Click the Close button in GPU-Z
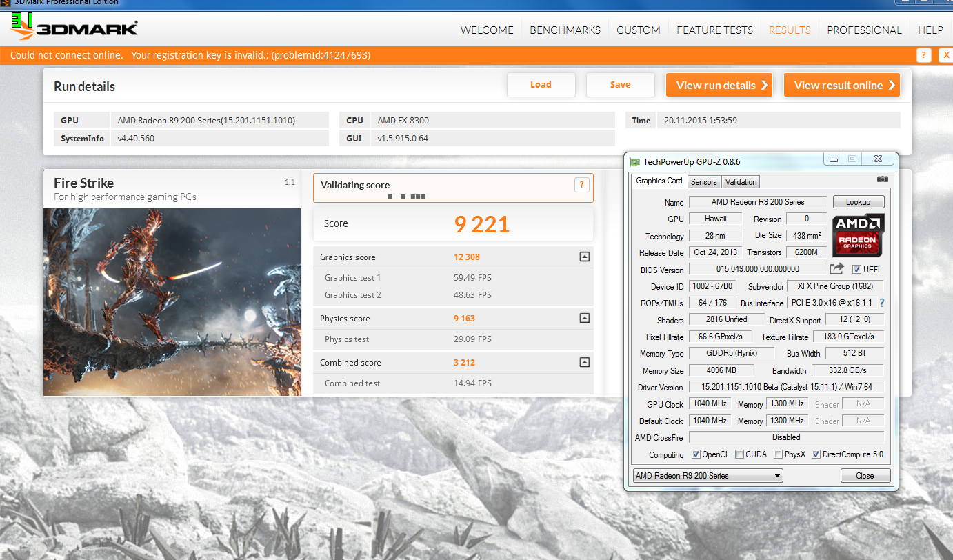Image resolution: width=953 pixels, height=560 pixels. 865,476
